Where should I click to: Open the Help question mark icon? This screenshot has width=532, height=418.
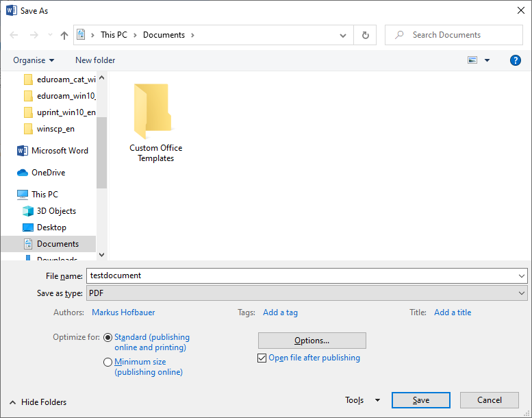pos(516,60)
